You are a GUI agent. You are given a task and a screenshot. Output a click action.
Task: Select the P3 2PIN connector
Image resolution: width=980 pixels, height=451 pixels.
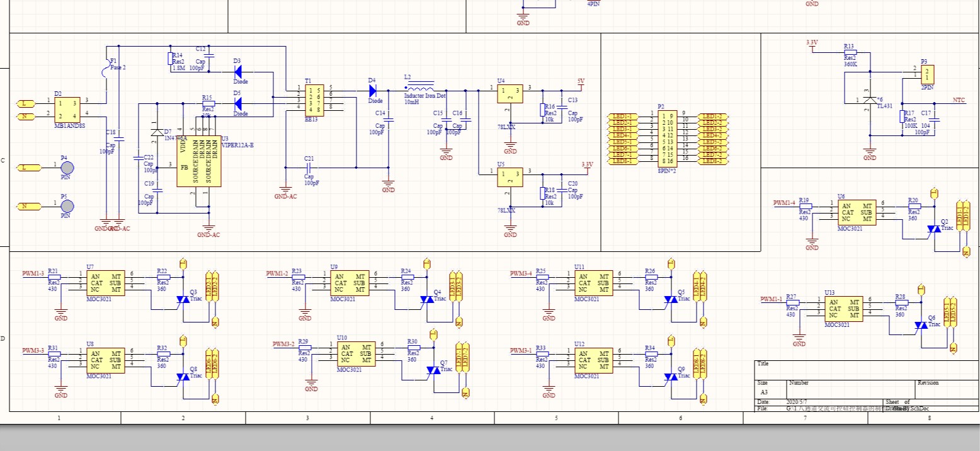pos(927,73)
